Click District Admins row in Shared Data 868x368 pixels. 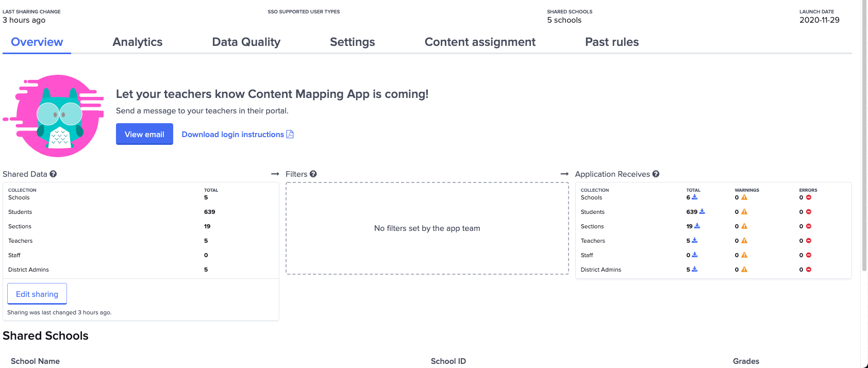click(141, 270)
